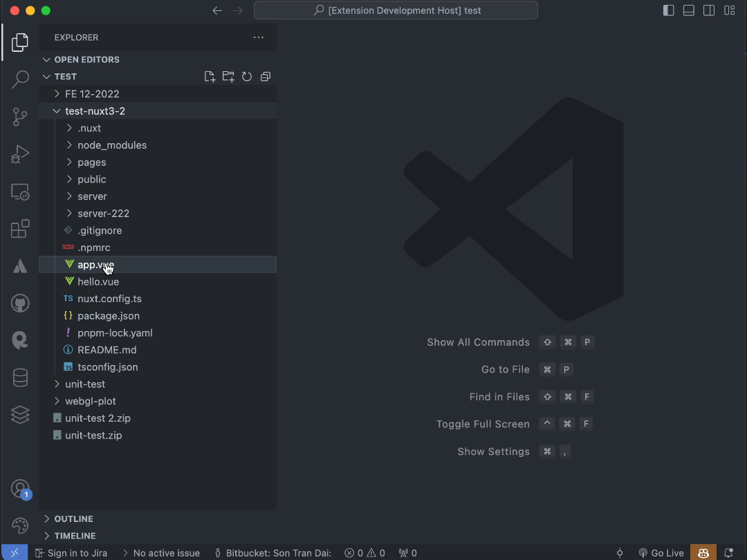This screenshot has height=560, width=747.
Task: Open the Run and Debug view
Action: (20, 154)
